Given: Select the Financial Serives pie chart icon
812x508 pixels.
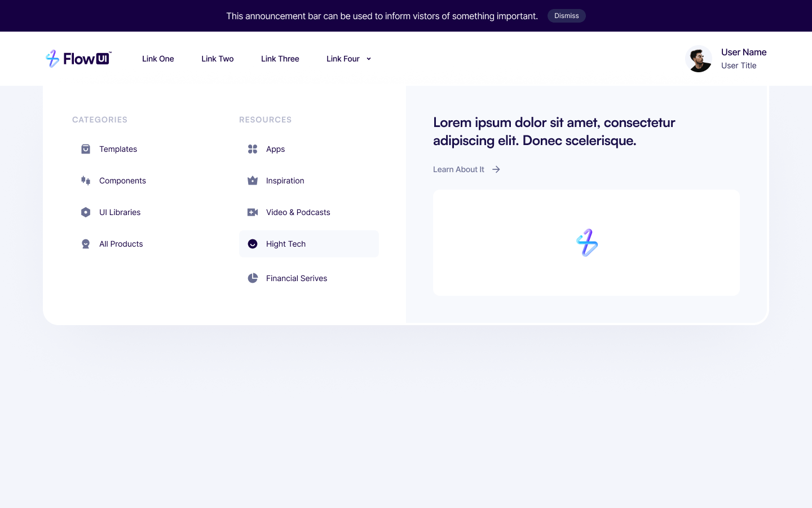Looking at the screenshot, I should click(x=253, y=278).
